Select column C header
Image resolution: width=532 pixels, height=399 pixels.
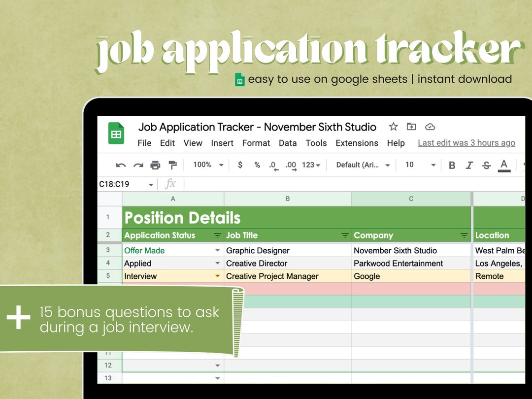[x=411, y=199]
